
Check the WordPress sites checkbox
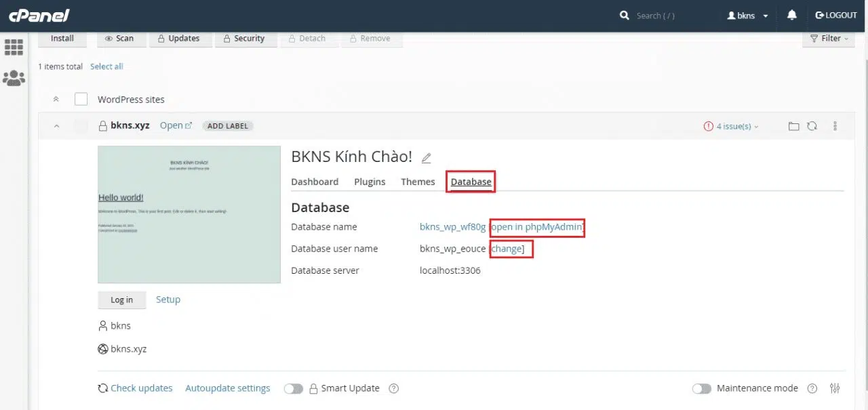[81, 99]
